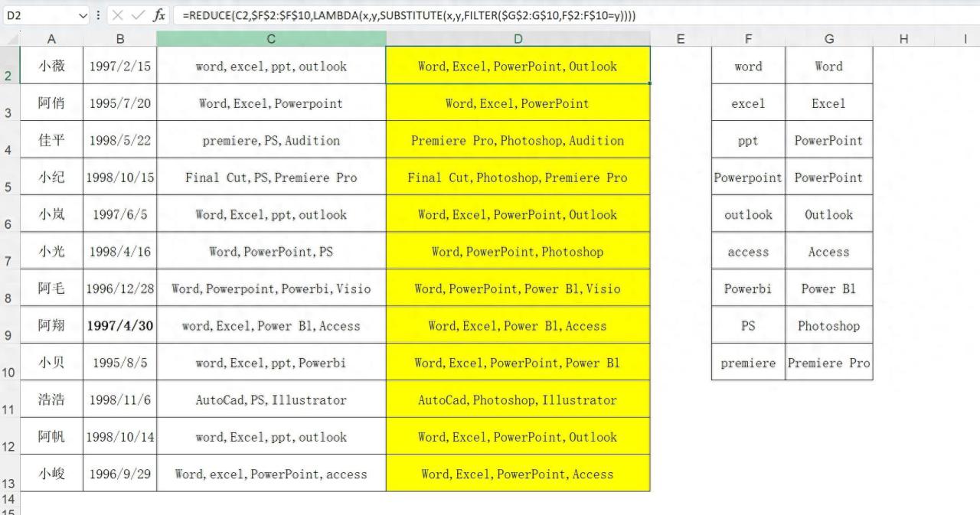Viewport: 980px width, 515px height.
Task: Select column D header
Action: point(518,39)
